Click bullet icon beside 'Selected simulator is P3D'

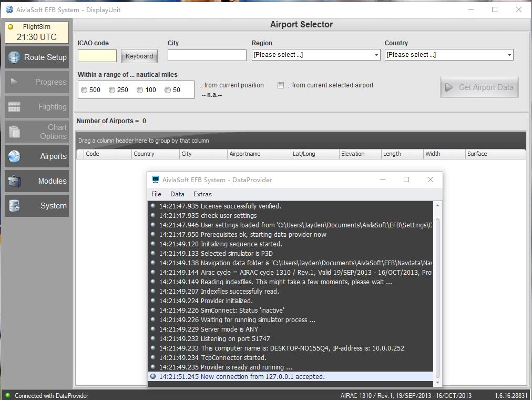(153, 253)
